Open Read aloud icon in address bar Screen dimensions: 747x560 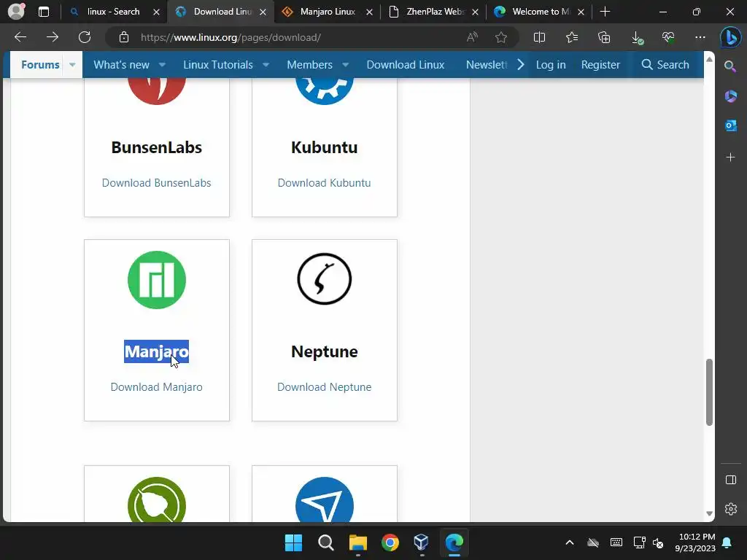click(x=472, y=37)
